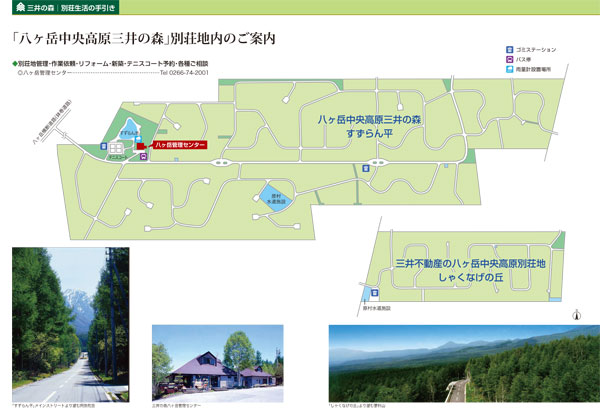Image resolution: width=600 pixels, height=409 pixels.
Task: Select the garbage station icon beside tennis courts
Action: (103, 147)
